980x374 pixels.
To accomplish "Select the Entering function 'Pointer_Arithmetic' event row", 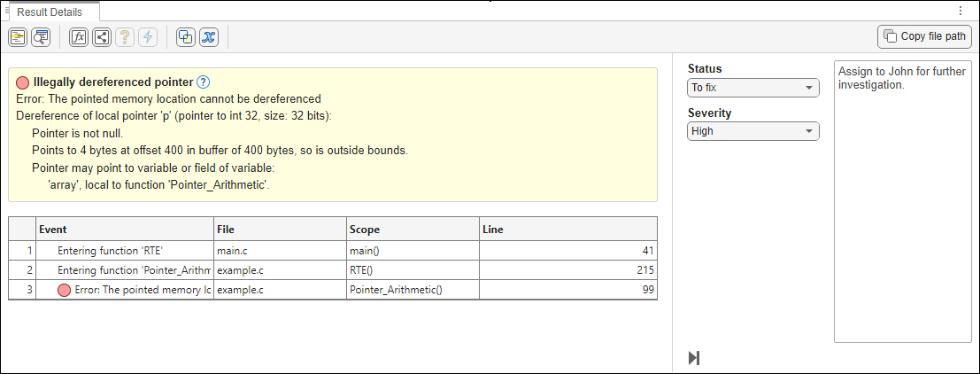I will pyautogui.click(x=124, y=269).
